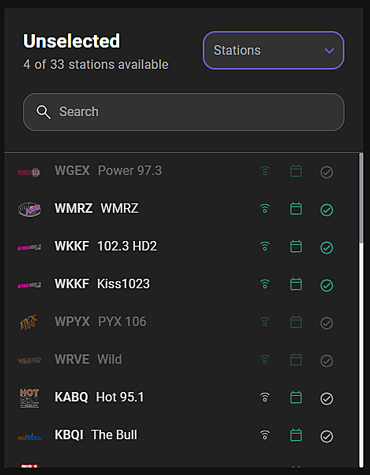Click the streaming signal icon for WMRZ
The image size is (370, 475).
[265, 209]
